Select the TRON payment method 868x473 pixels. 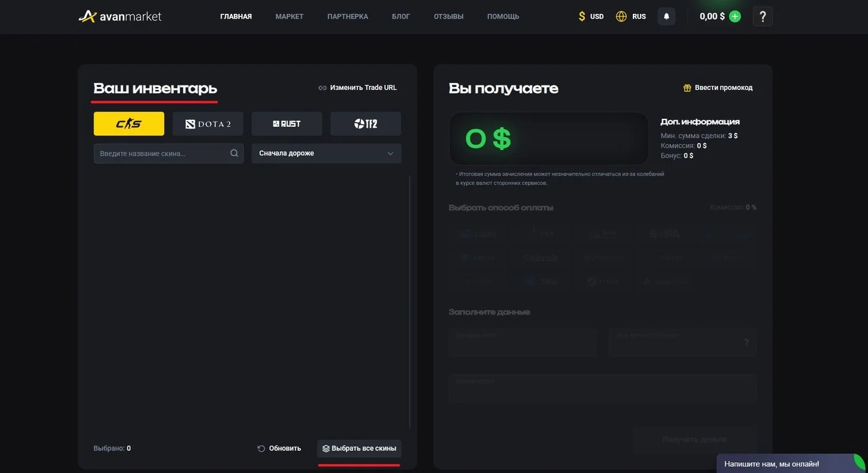point(665,258)
